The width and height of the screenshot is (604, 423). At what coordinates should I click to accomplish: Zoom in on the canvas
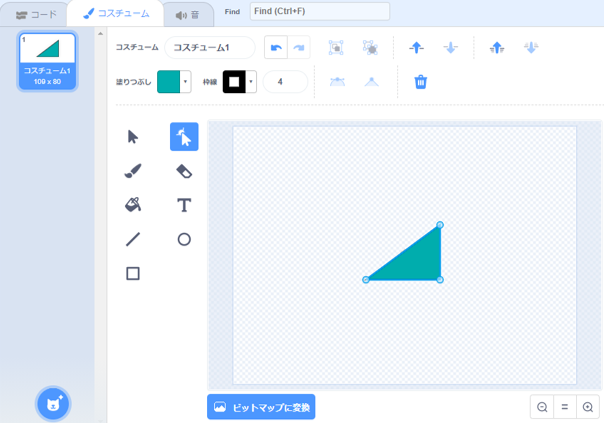(x=588, y=407)
